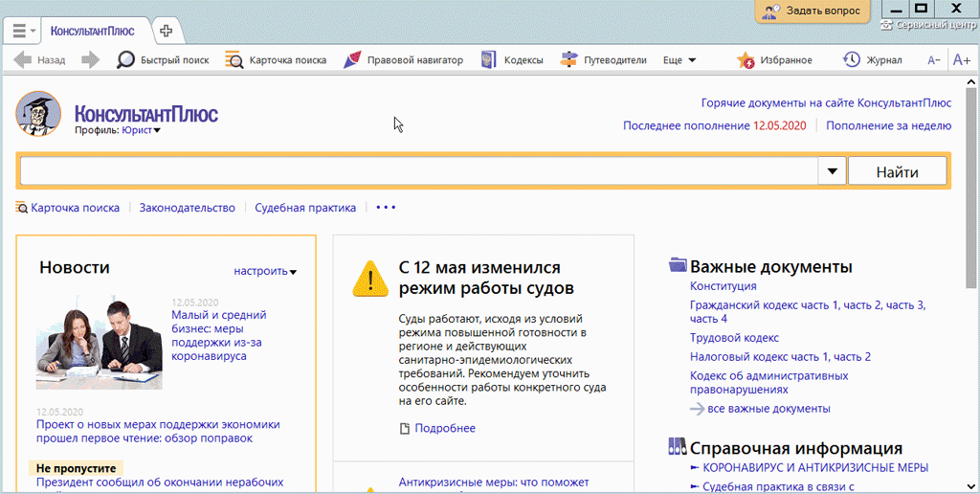This screenshot has height=494, width=980.
Task: Focus the main search input field
Action: point(419,170)
